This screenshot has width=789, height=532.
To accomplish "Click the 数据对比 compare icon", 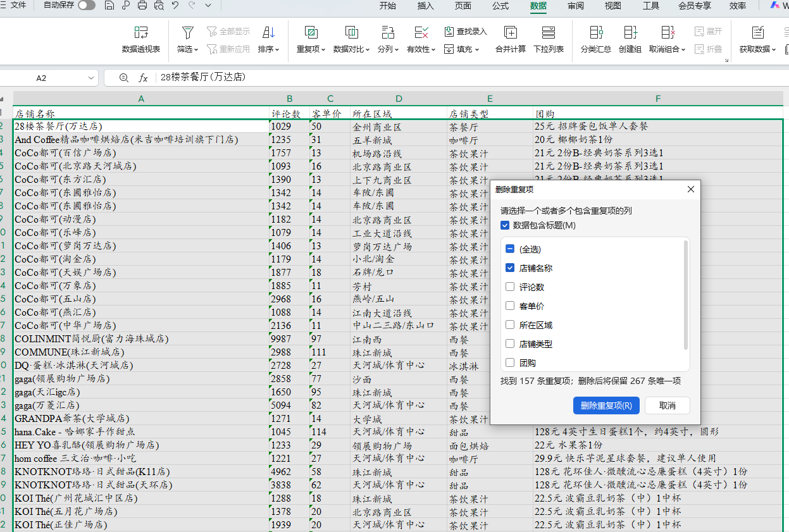I will [351, 33].
